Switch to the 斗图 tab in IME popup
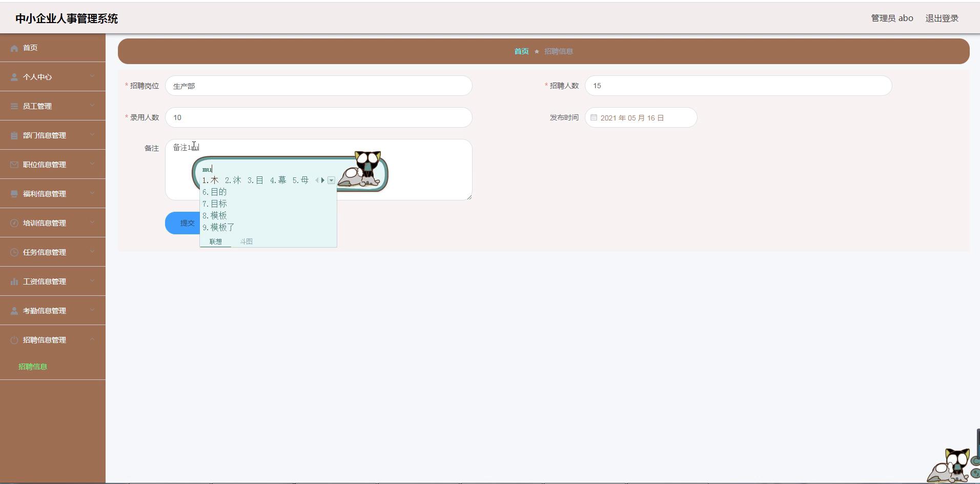The height and width of the screenshot is (484, 980). [x=246, y=241]
